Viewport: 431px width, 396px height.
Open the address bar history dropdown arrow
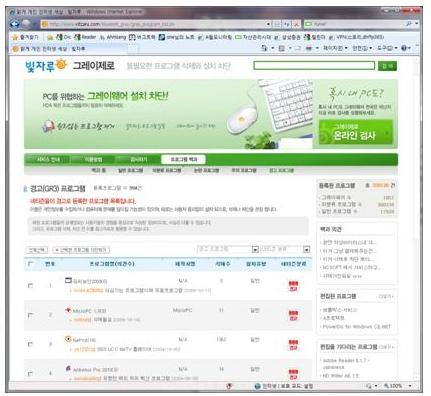268,24
